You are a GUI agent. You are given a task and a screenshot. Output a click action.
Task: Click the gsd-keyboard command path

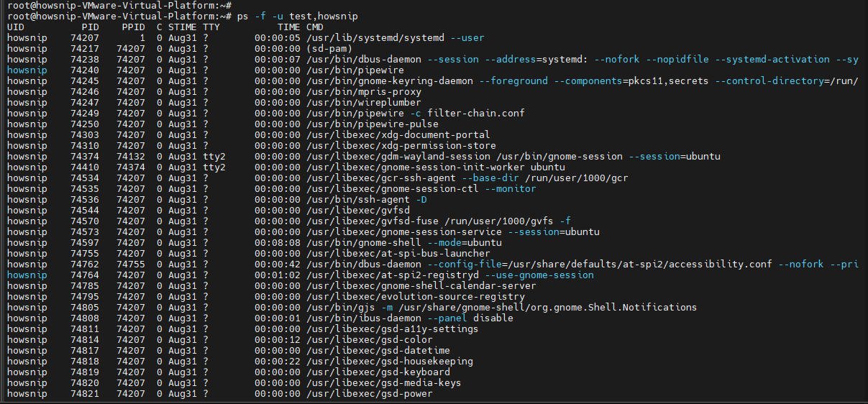click(x=378, y=372)
